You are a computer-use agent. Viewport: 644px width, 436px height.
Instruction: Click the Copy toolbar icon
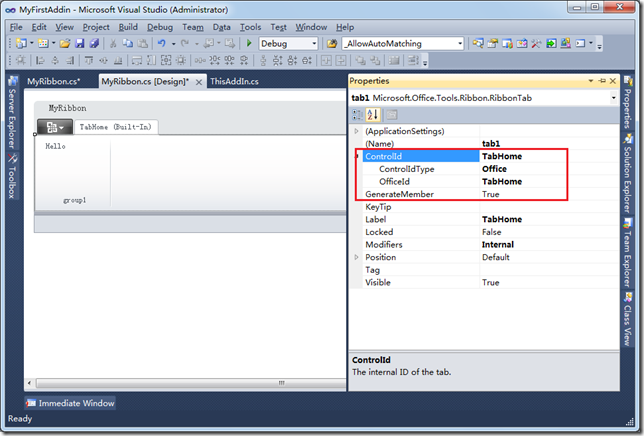(x=128, y=43)
